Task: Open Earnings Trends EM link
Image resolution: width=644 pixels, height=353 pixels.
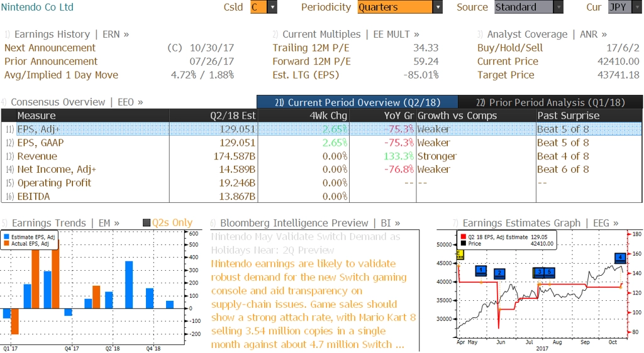Action: click(x=65, y=223)
